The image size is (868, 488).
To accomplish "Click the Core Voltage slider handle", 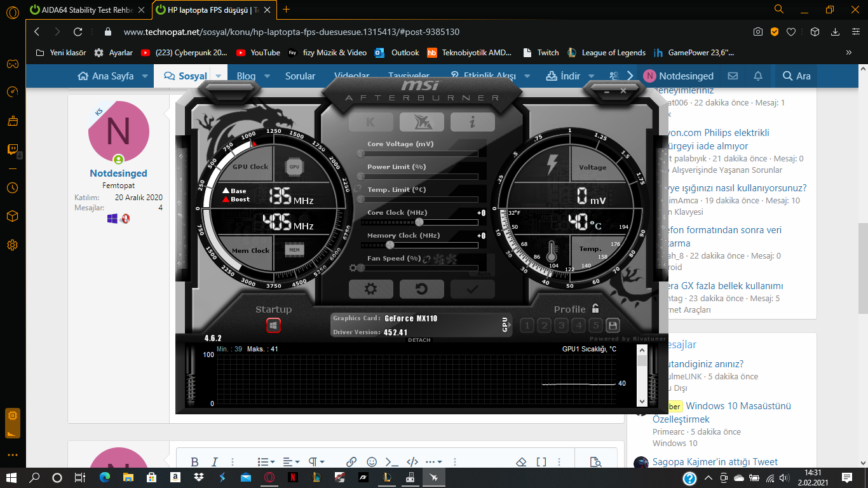I will coord(361,153).
